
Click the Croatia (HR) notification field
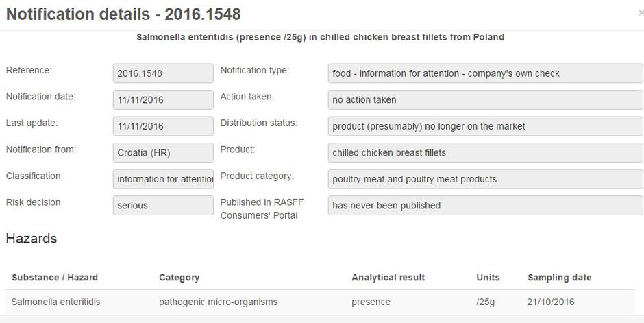click(163, 152)
